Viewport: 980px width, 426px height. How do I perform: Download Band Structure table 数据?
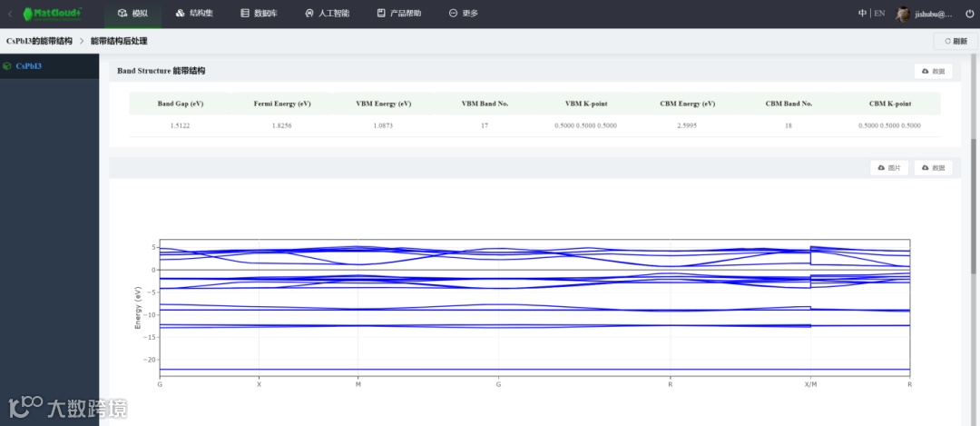933,72
